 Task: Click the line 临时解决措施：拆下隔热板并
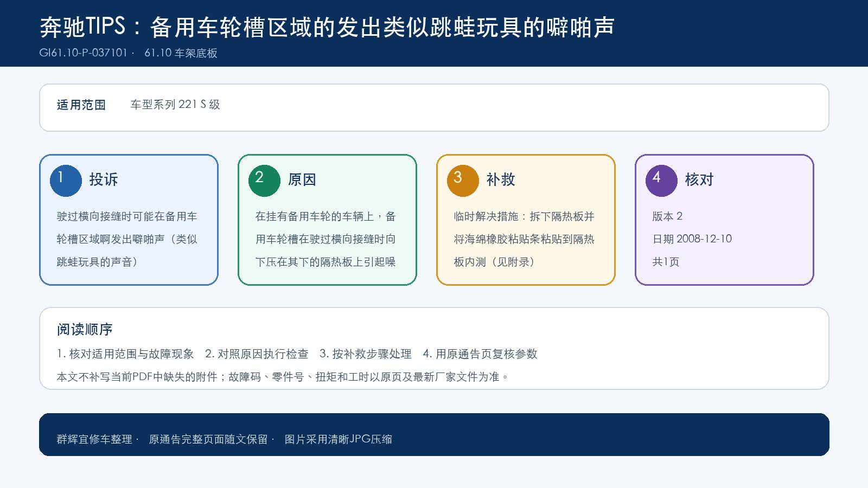click(x=524, y=216)
